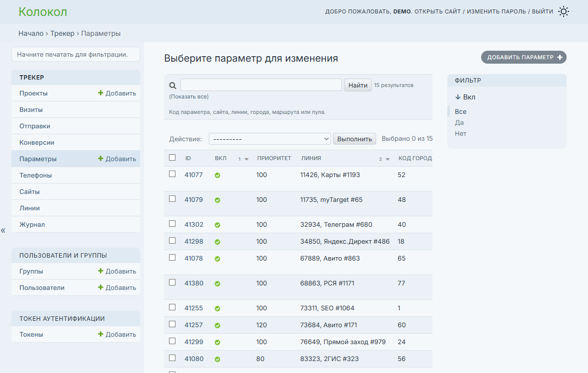
Task: Click ИЗМЕНИТЬ ПАРОЛЬ link
Action: [x=496, y=11]
